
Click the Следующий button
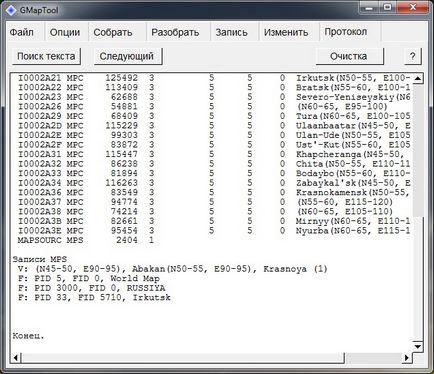click(x=127, y=56)
